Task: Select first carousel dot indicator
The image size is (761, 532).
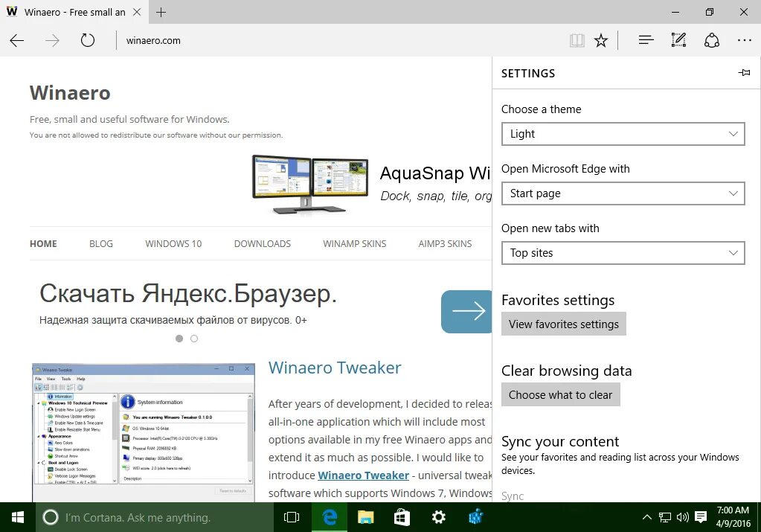Action: point(179,339)
